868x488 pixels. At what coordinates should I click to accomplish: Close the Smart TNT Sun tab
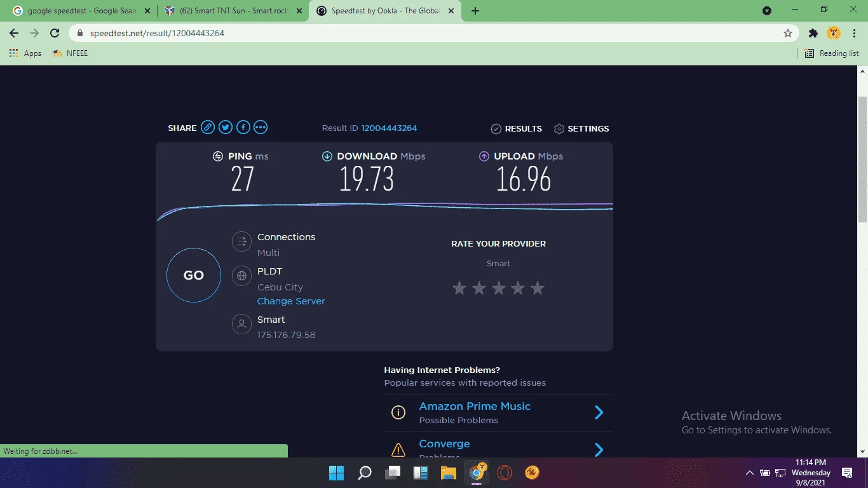pos(299,11)
